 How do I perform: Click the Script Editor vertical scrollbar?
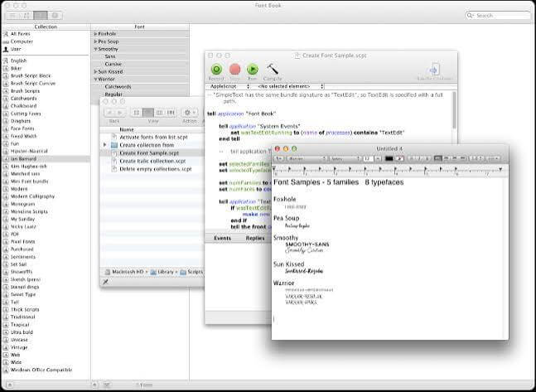[x=454, y=109]
